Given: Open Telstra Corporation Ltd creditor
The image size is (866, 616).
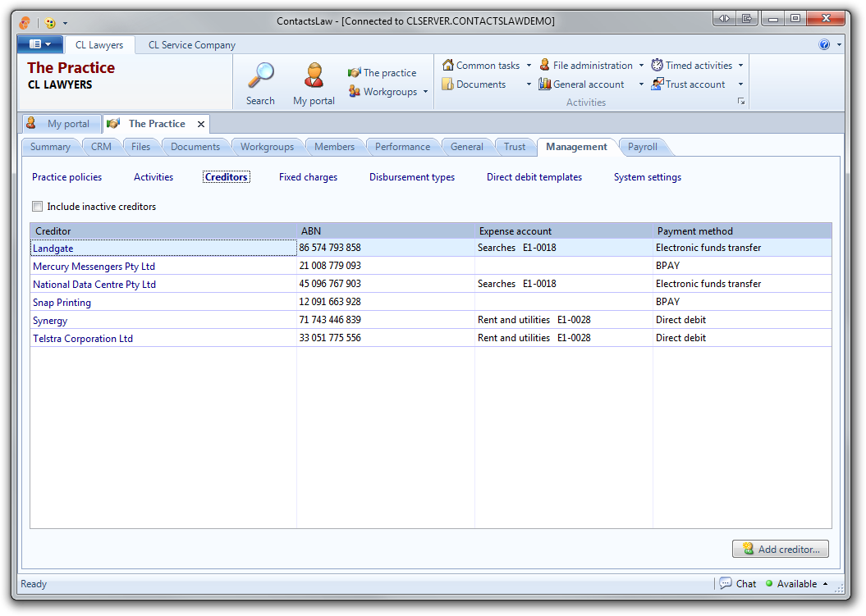Looking at the screenshot, I should click(x=83, y=339).
